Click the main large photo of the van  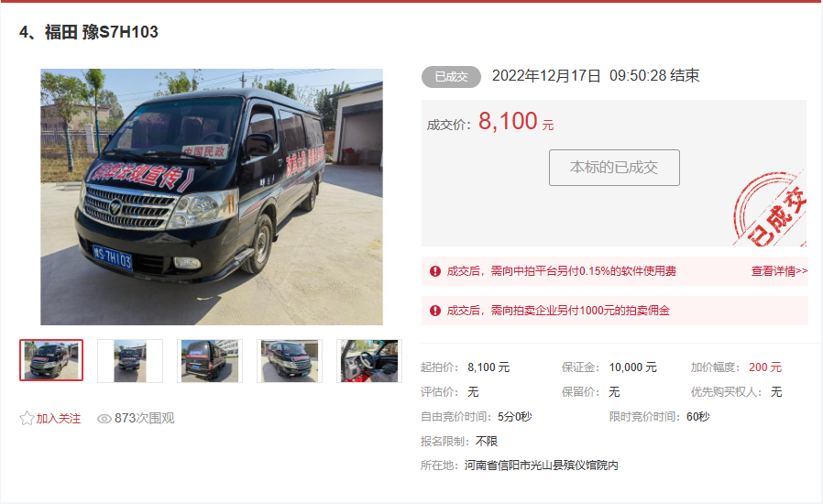(212, 197)
